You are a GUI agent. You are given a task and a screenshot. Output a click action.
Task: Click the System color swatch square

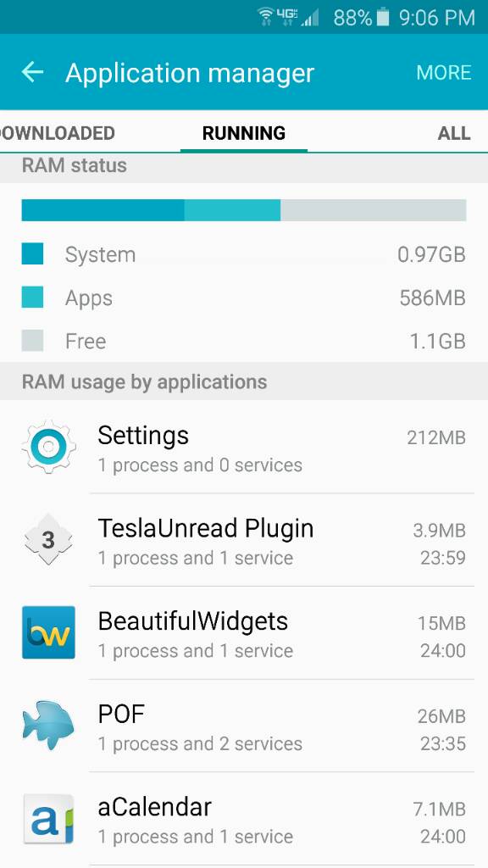(x=32, y=254)
